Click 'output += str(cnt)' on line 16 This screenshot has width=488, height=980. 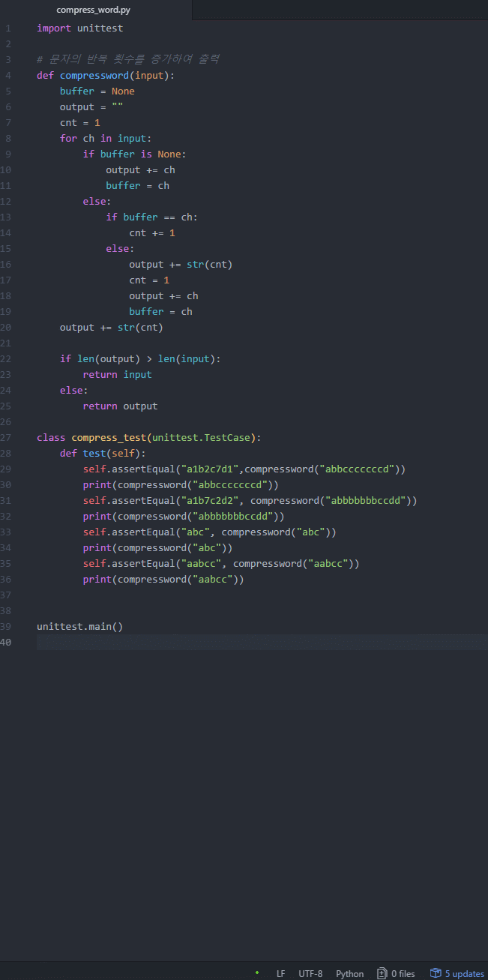point(181,265)
